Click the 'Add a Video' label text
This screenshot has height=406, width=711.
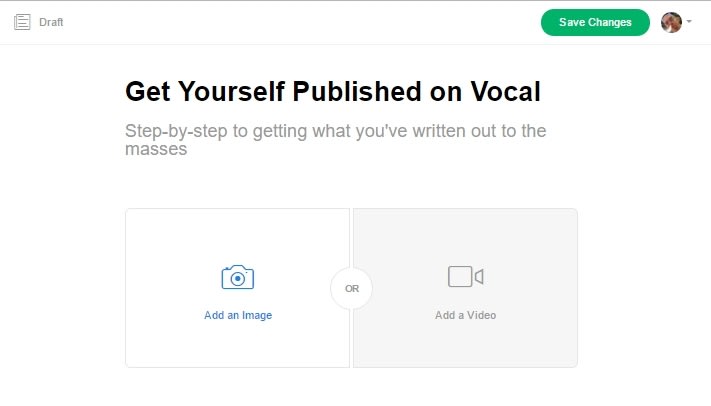point(465,315)
